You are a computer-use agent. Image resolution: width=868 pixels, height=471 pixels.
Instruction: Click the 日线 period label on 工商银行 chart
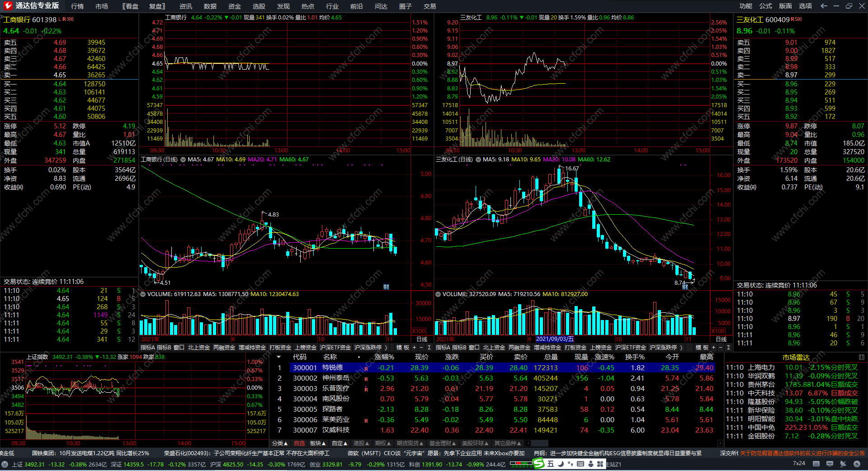pos(422,339)
